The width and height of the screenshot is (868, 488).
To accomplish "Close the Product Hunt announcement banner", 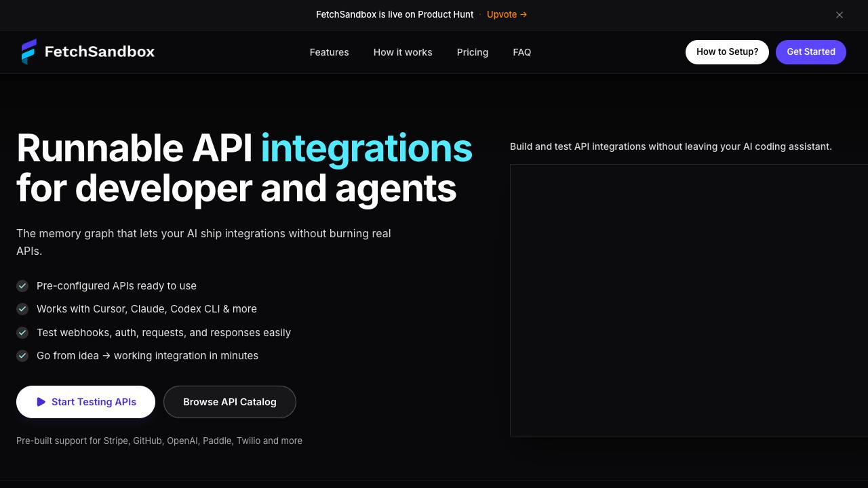I will click(x=840, y=15).
